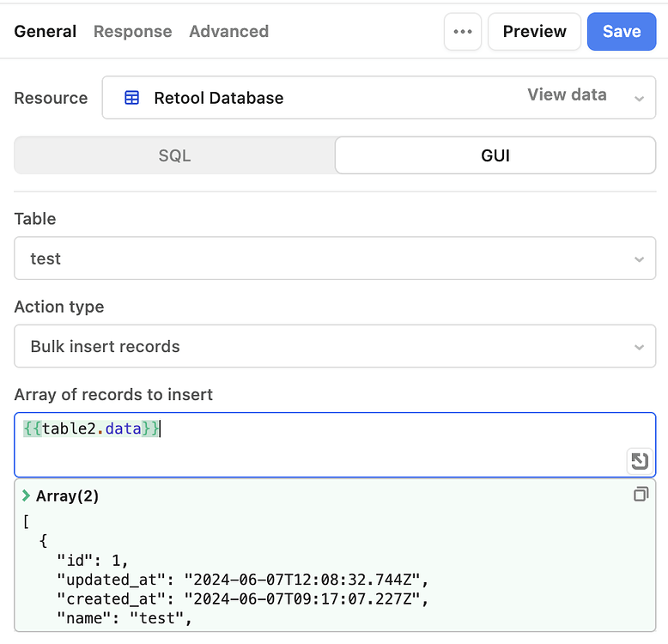The image size is (668, 644).
Task: Click the View data link
Action: tap(567, 95)
